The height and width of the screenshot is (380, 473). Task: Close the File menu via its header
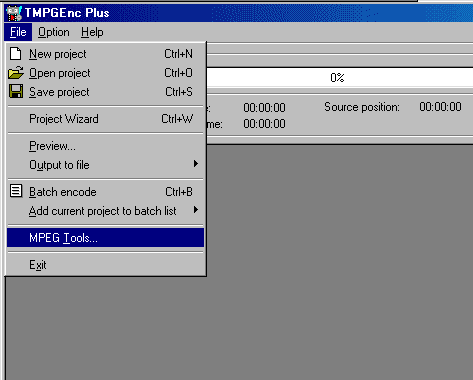[18, 32]
